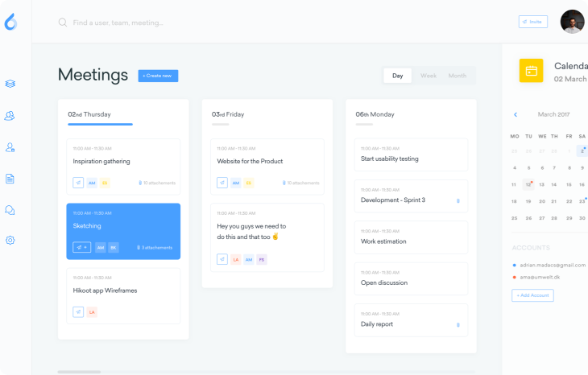Click the droplet app logo
The width and height of the screenshot is (588, 375).
(x=10, y=23)
